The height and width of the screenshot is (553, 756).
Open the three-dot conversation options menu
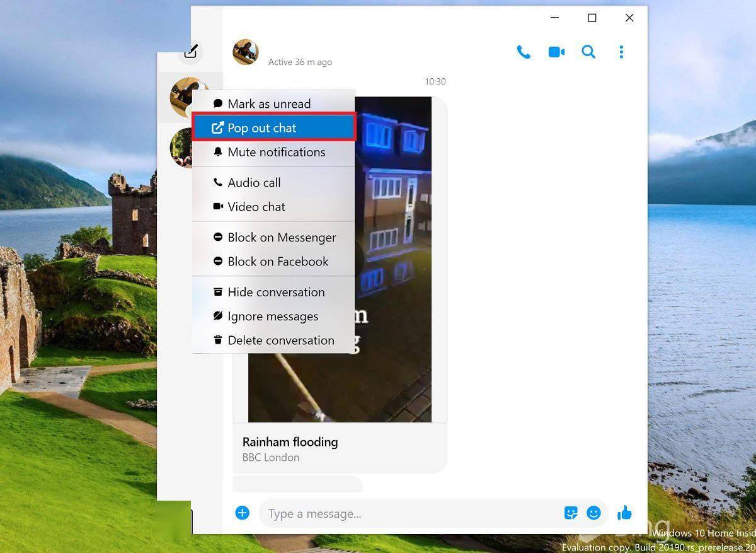pos(621,52)
